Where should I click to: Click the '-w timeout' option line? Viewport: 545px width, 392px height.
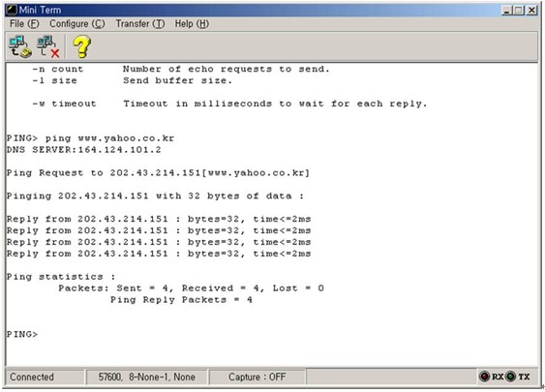229,104
